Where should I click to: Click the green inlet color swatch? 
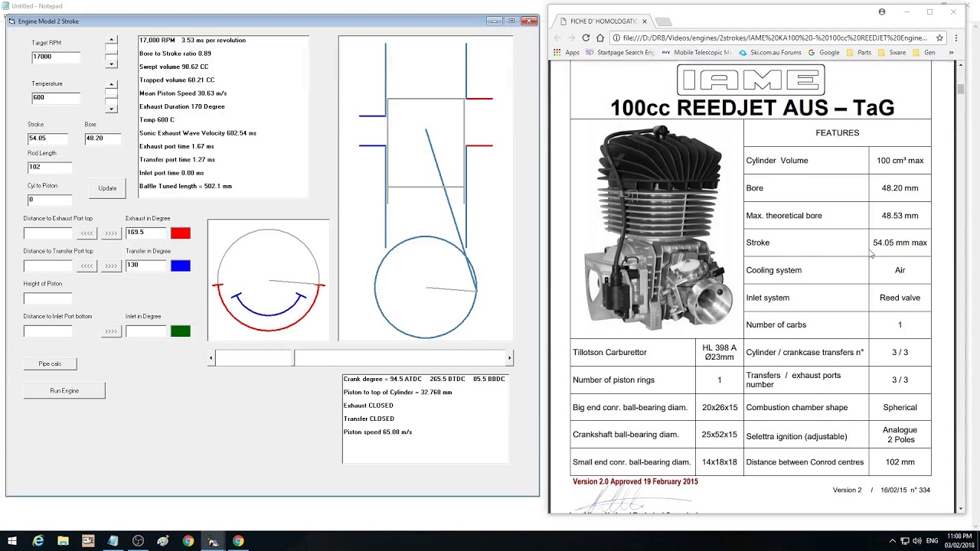click(x=181, y=331)
